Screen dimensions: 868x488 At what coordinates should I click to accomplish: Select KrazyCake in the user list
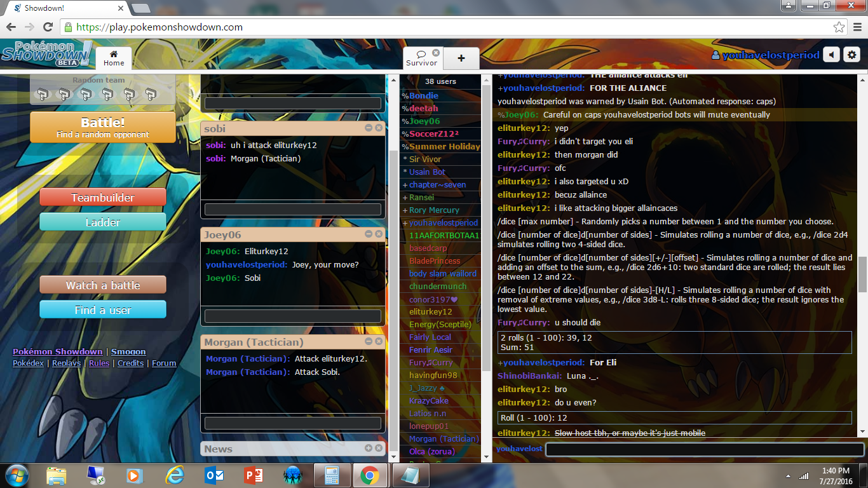pyautogui.click(x=440, y=401)
